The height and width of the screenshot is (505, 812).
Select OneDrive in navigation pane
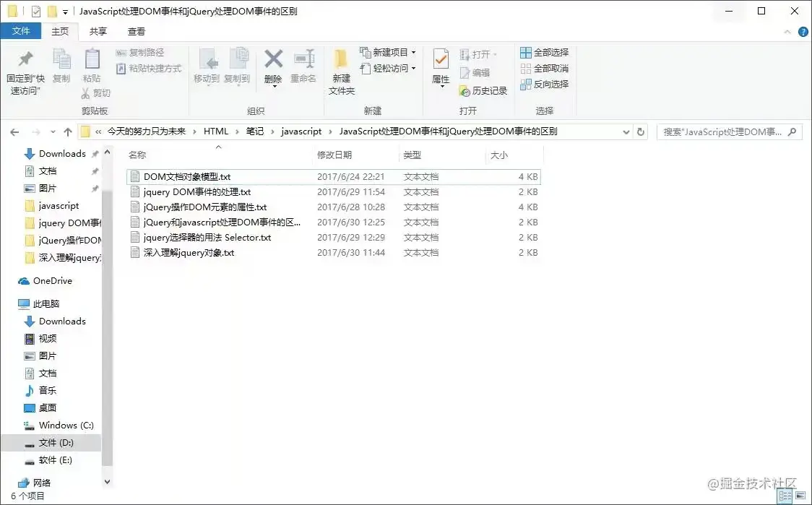(52, 281)
